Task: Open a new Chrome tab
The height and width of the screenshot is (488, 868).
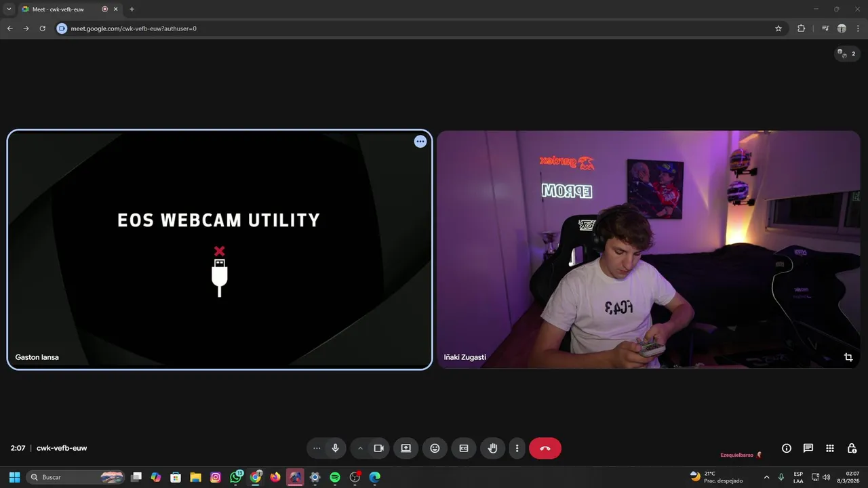Action: pyautogui.click(x=132, y=9)
